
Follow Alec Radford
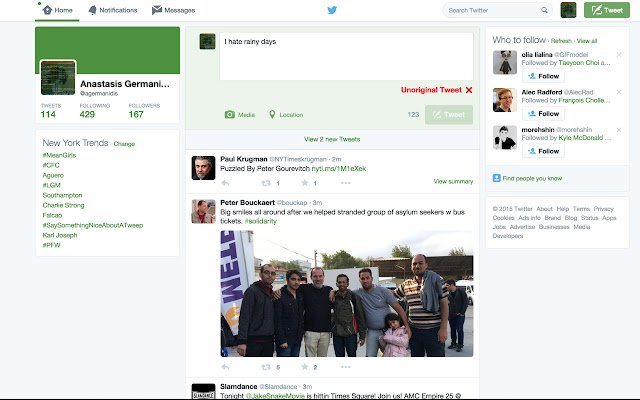(x=543, y=113)
